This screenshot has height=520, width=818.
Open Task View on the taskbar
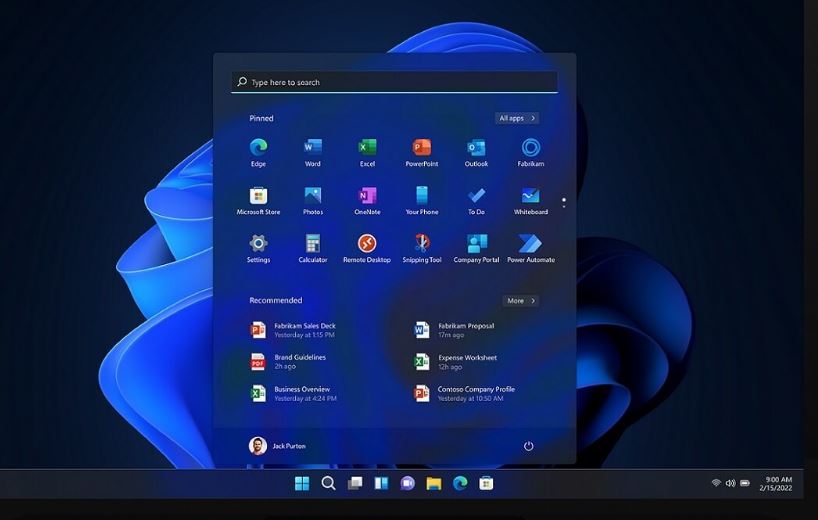click(x=355, y=483)
